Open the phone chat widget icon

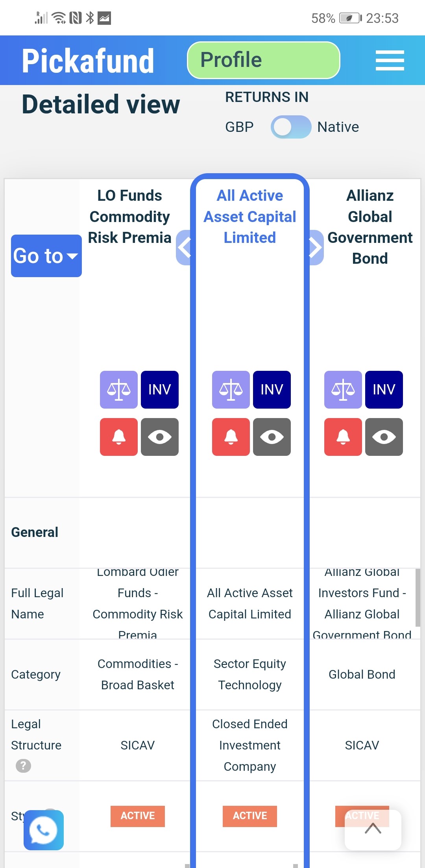tap(44, 830)
